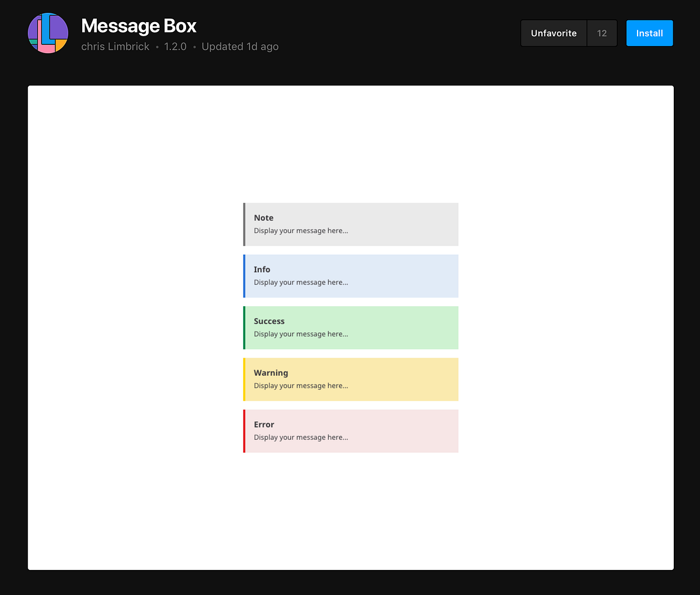Open chris Limbrick's author profile
The width and height of the screenshot is (700, 595).
pos(115,46)
